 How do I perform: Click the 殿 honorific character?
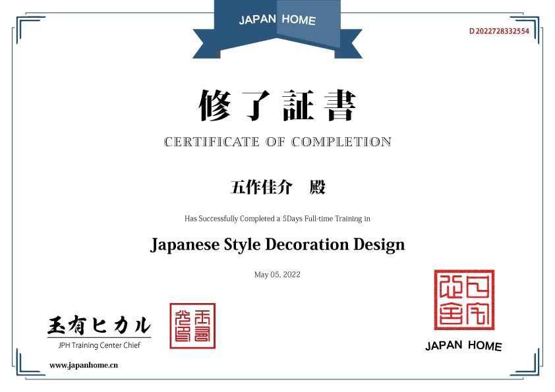[318, 188]
